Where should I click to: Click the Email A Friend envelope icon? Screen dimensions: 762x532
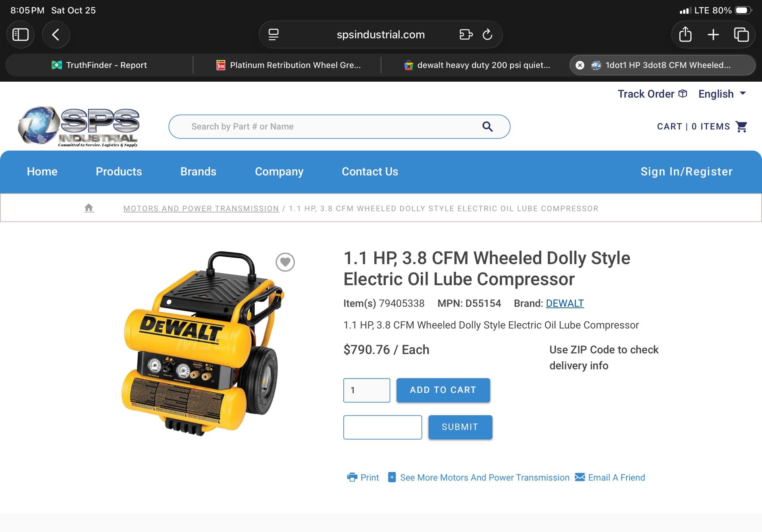[580, 477]
